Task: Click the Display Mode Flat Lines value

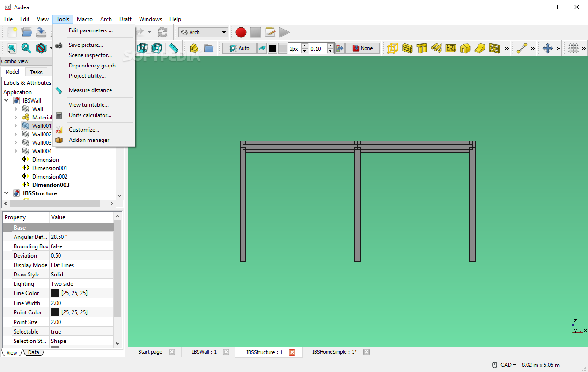Action: [81, 265]
